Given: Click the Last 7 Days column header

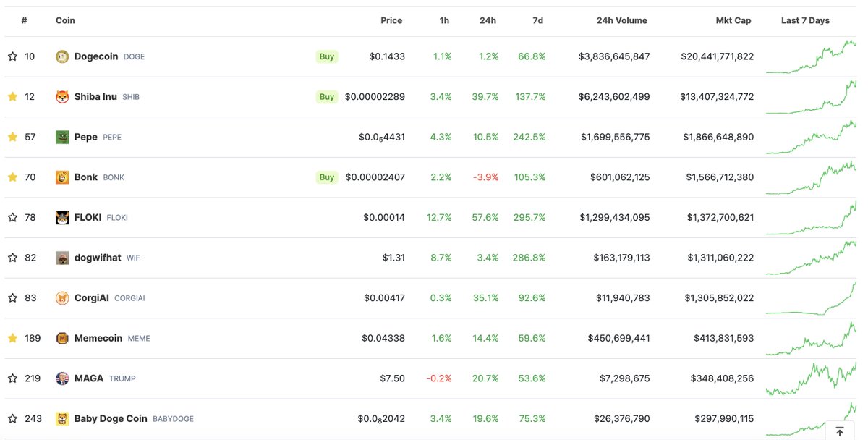Looking at the screenshot, I should click(x=805, y=20).
